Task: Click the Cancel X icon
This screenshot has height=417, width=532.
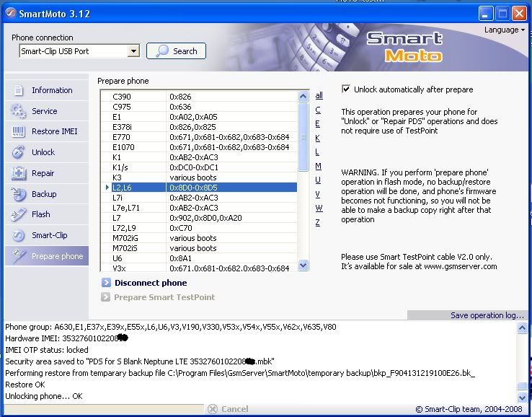Action: [x=213, y=409]
